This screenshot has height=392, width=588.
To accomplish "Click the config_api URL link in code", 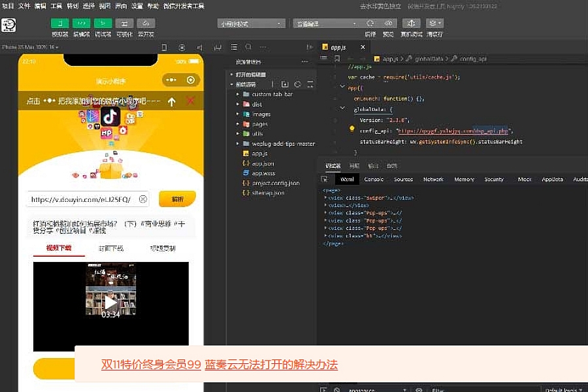I will click(x=453, y=131).
